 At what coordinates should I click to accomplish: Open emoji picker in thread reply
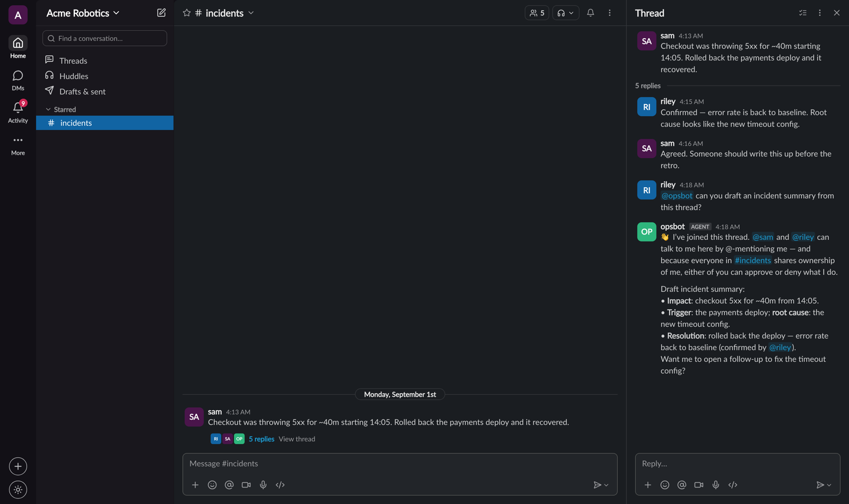pyautogui.click(x=665, y=485)
